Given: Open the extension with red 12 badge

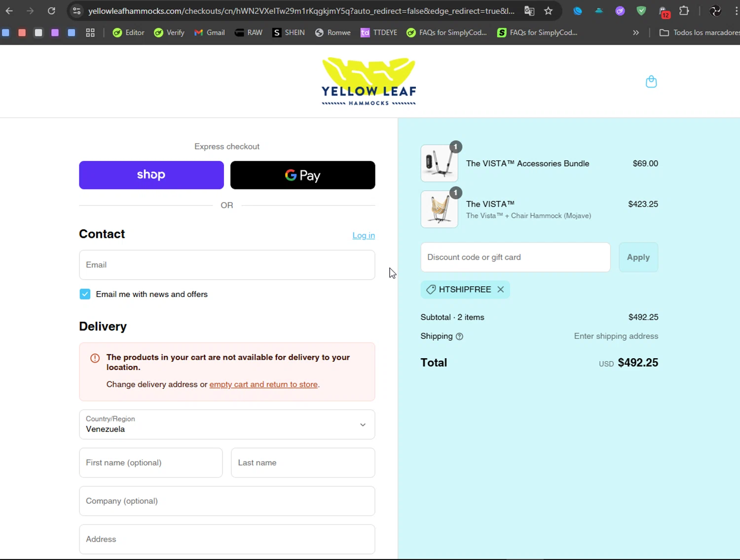Looking at the screenshot, I should click(664, 12).
